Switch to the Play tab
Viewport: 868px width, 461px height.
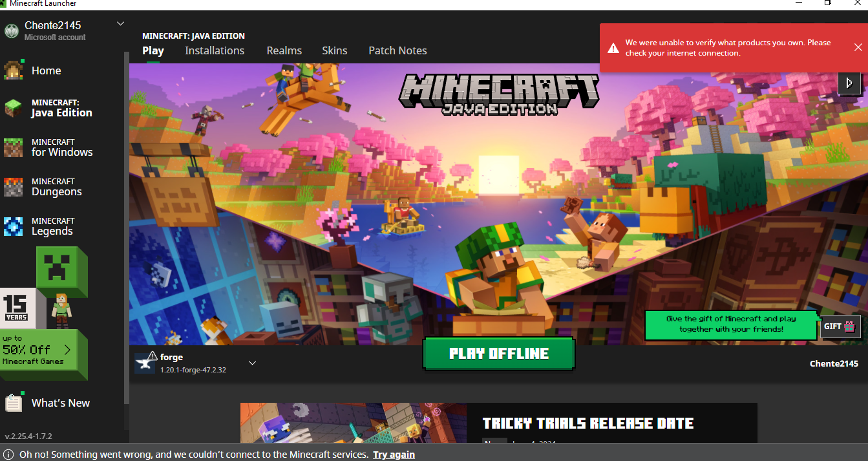(x=153, y=50)
